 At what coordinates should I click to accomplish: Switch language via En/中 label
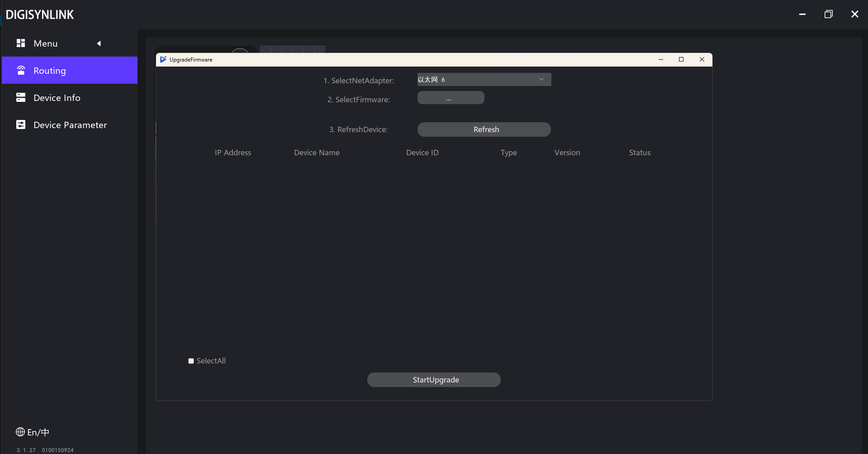tap(38, 432)
